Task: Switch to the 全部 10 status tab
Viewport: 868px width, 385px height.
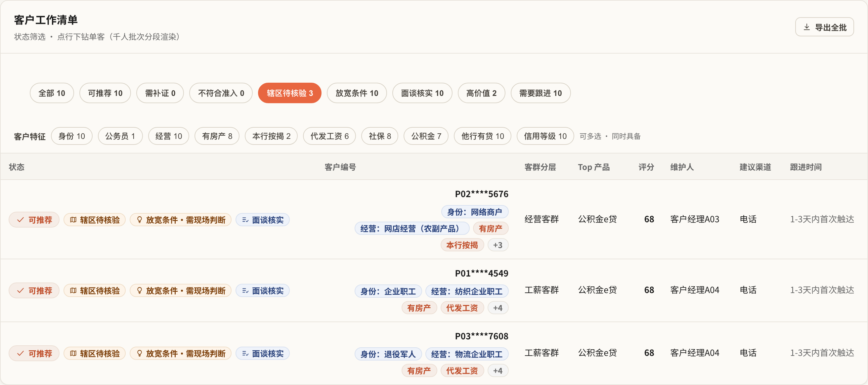Action: click(52, 93)
